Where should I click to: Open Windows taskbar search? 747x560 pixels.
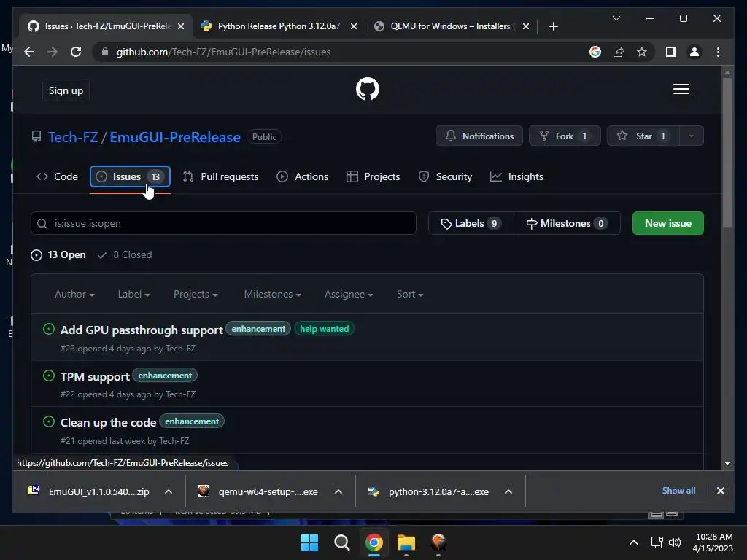[341, 542]
